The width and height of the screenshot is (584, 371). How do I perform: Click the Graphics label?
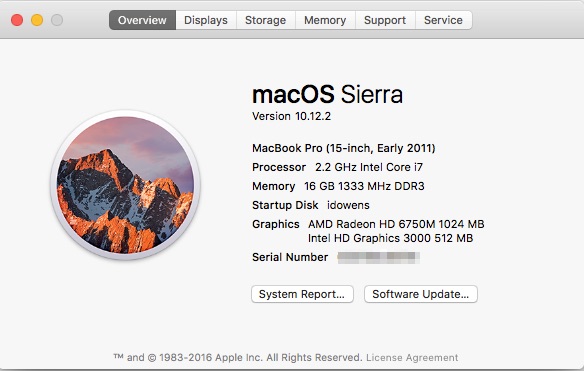276,224
